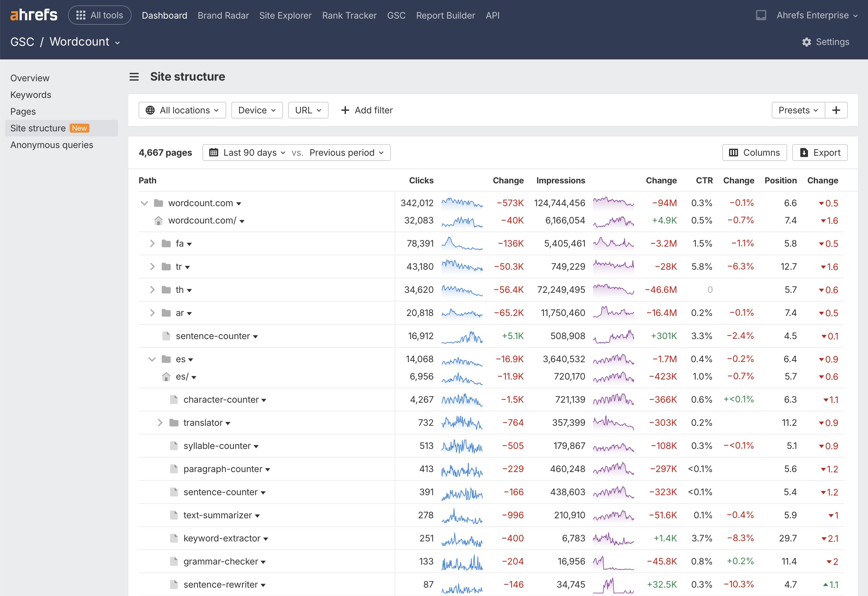Open Anonymous queries in the sidebar
The width and height of the screenshot is (868, 596).
click(52, 145)
